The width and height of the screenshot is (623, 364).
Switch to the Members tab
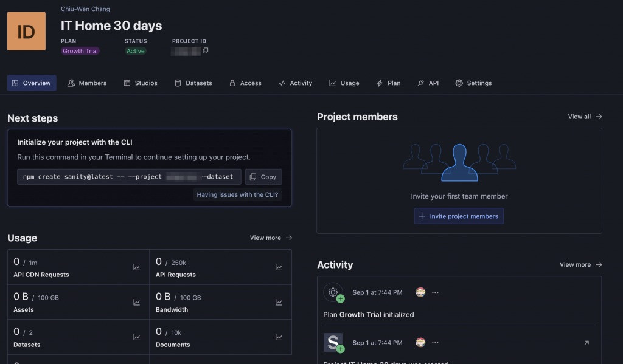click(87, 83)
